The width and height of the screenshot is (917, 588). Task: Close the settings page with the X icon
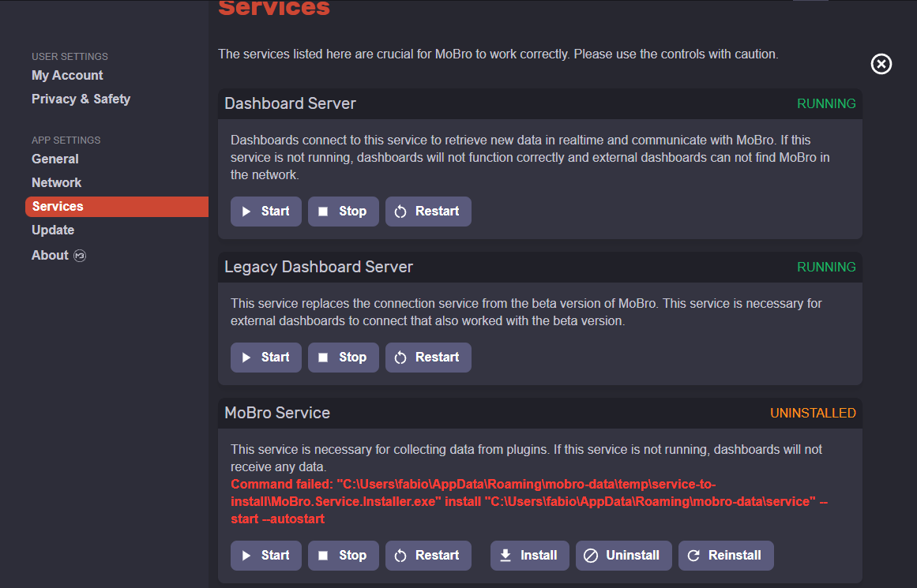(x=881, y=64)
